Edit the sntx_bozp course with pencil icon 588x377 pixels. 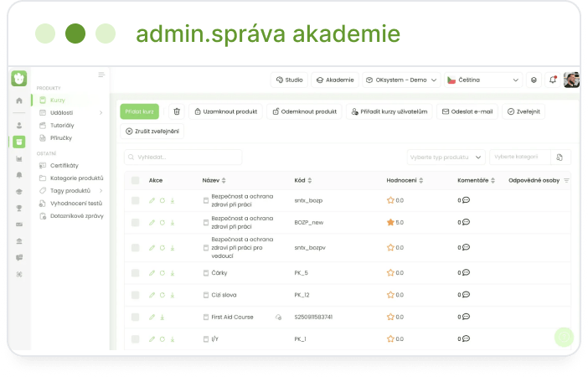point(152,200)
